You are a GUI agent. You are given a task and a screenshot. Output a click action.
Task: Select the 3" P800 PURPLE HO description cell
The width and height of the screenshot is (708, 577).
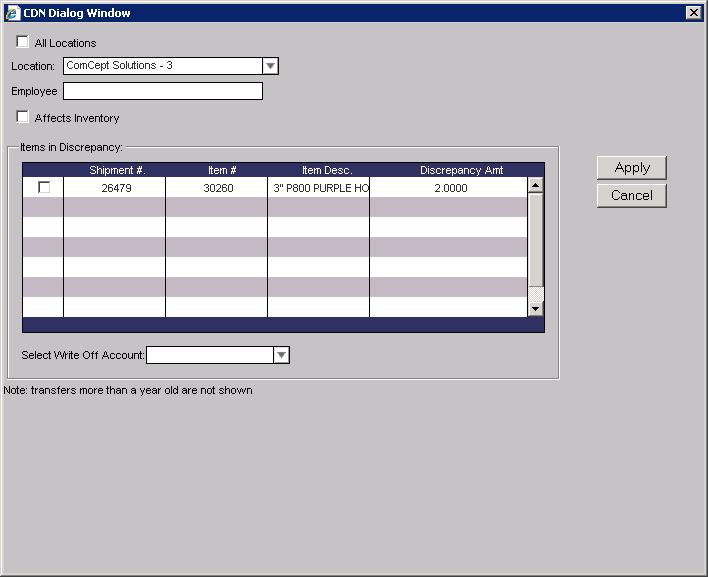(320, 188)
